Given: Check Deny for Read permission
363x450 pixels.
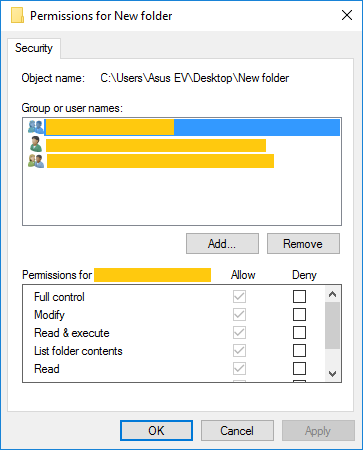Looking at the screenshot, I should coord(299,368).
